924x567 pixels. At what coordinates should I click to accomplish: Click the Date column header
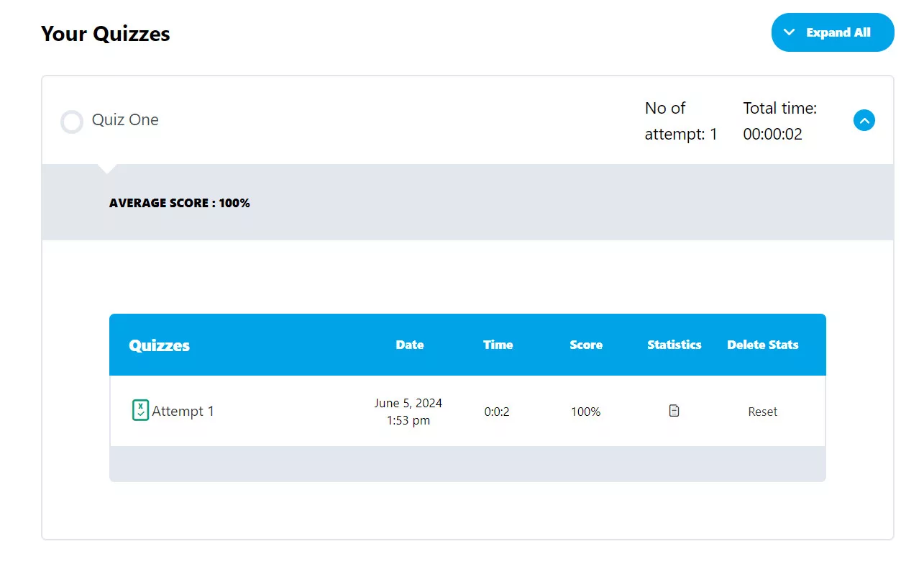tap(409, 345)
